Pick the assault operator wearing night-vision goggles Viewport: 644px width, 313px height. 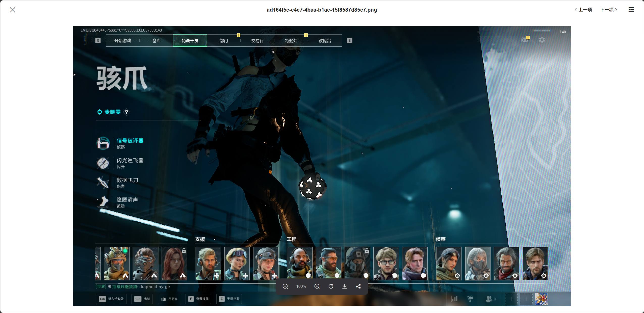click(145, 264)
